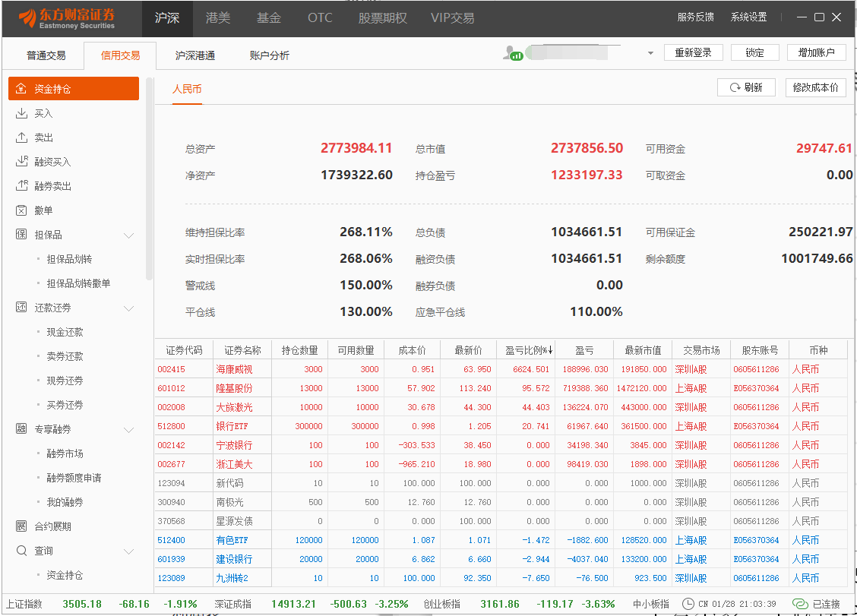
Task: Click the 专享融券 icon in sidebar
Action: click(21, 429)
